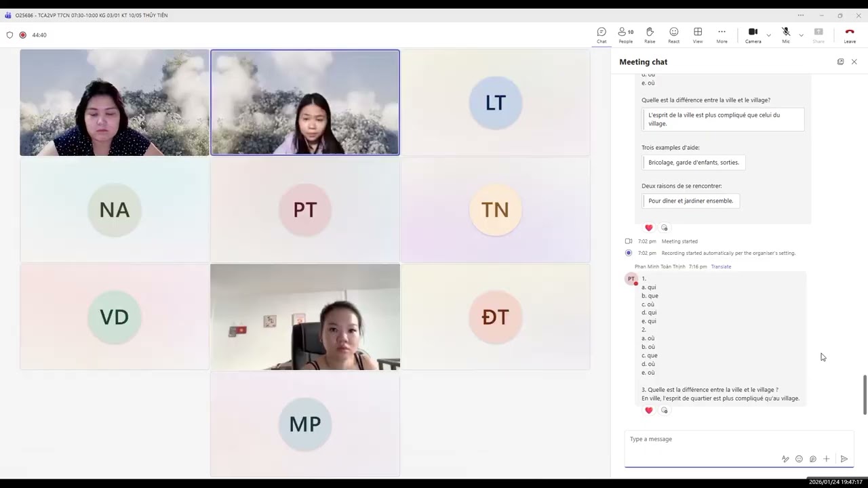
Task: Open the Chat panel icon
Action: pyautogui.click(x=601, y=35)
